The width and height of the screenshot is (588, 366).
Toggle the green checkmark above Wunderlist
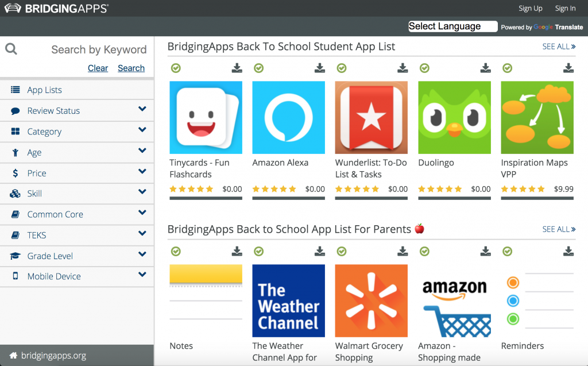(342, 68)
